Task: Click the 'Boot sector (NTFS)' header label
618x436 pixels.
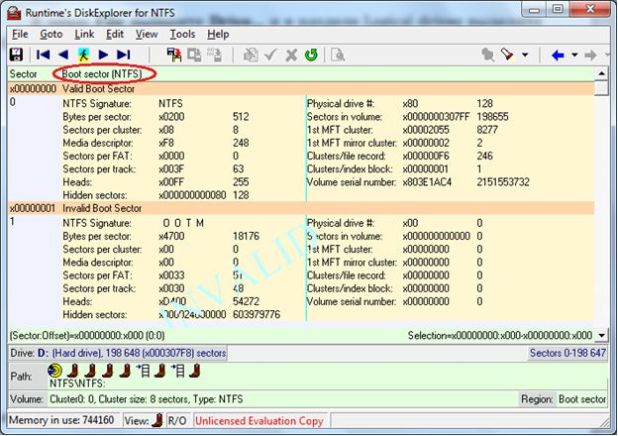Action: [102, 74]
